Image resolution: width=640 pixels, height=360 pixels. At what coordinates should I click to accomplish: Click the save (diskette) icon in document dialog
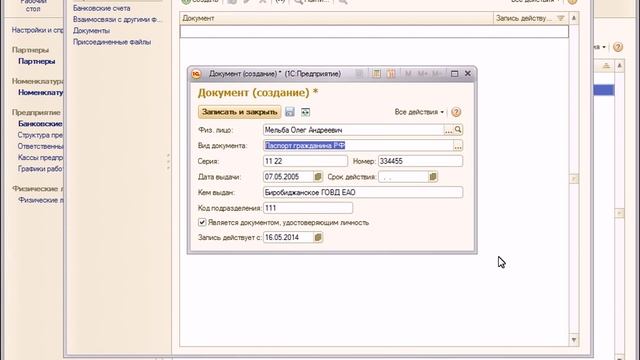(x=290, y=112)
